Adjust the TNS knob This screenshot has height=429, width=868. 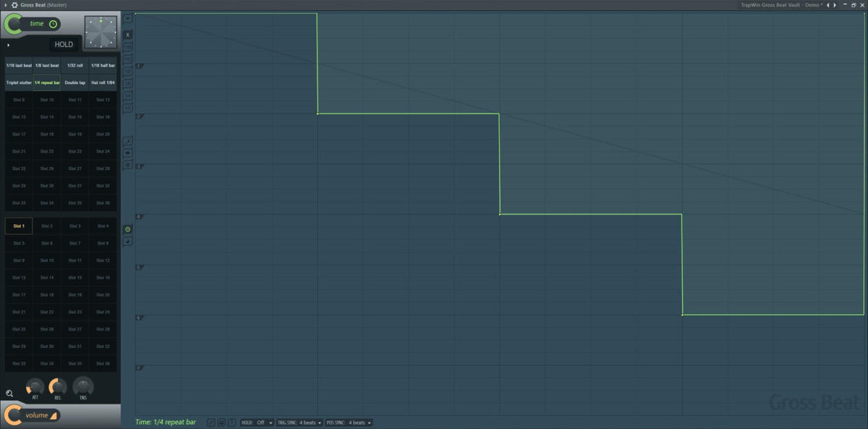(x=83, y=387)
